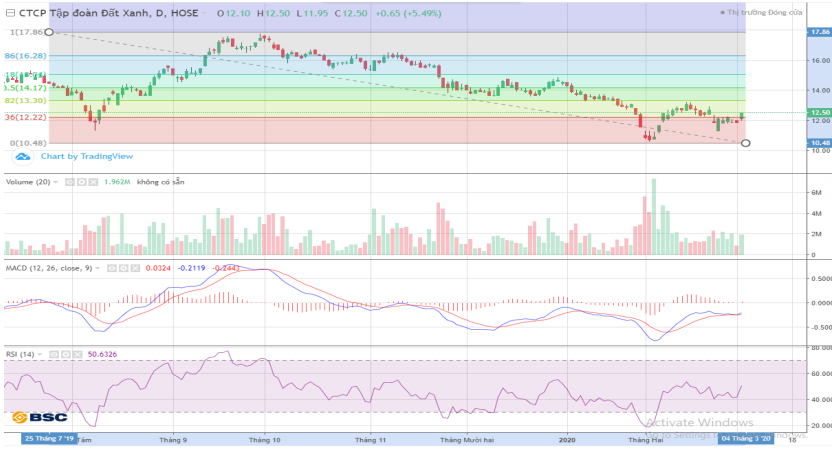Click the 12.50 current price tag on axis
This screenshot has height=451, width=832.
coord(820,112)
